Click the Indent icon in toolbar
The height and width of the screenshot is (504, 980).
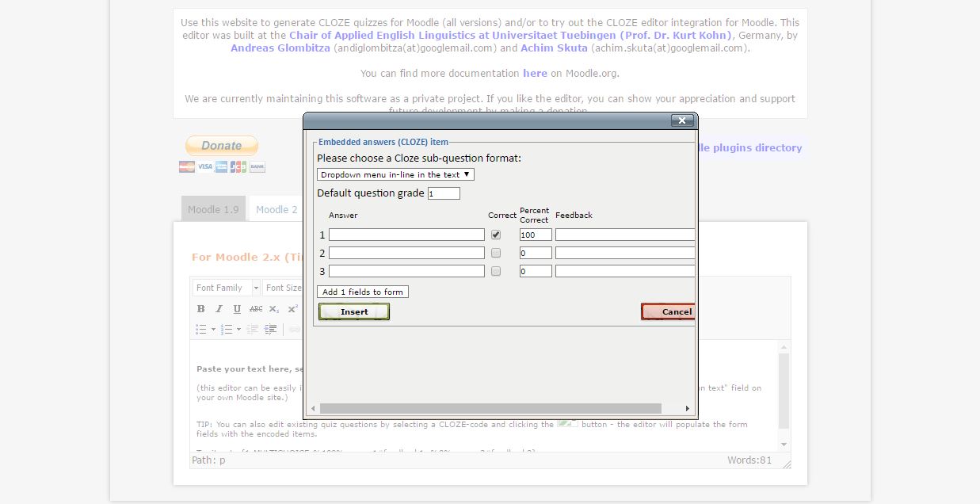coord(271,329)
